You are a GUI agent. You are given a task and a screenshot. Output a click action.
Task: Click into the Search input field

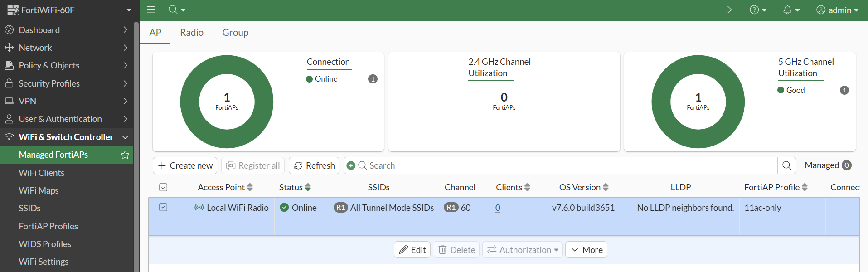point(544,166)
